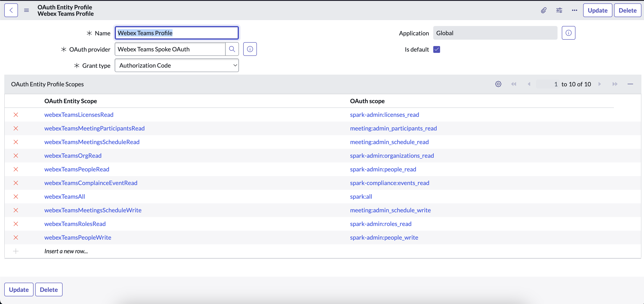This screenshot has width=644, height=304.
Task: Open attachments with the paperclip icon
Action: [543, 10]
